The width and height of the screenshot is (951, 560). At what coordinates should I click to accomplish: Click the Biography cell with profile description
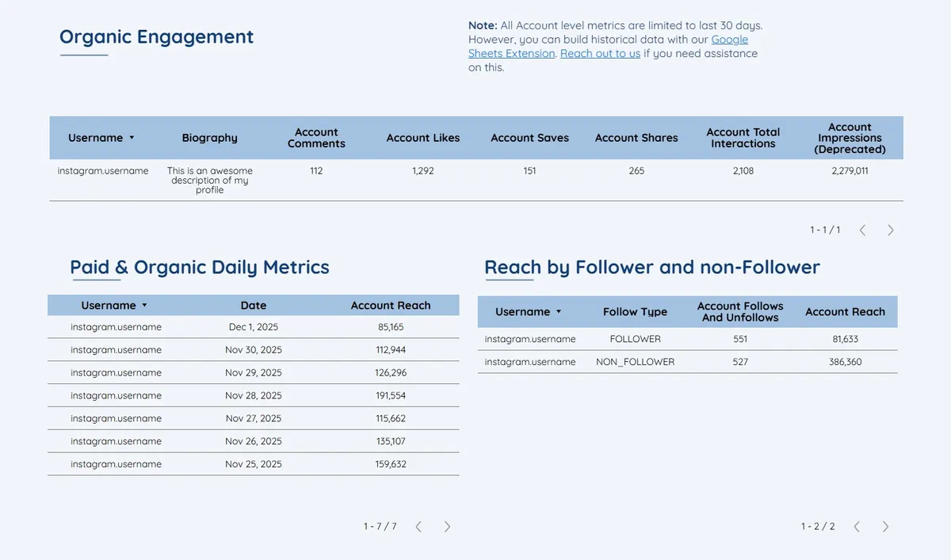[209, 180]
